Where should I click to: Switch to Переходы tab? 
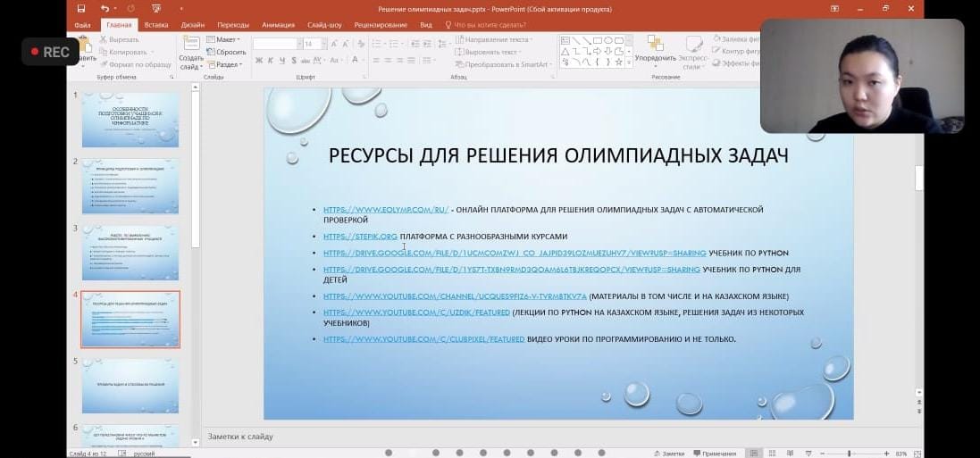[x=233, y=25]
